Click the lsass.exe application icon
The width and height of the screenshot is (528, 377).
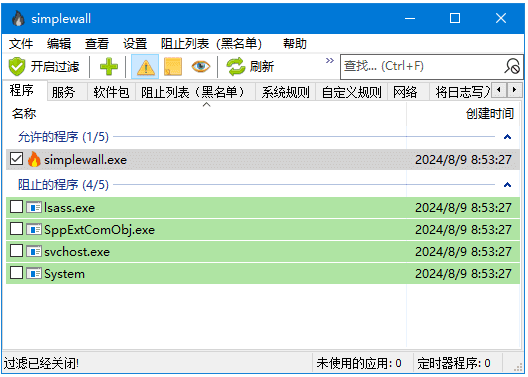click(34, 207)
